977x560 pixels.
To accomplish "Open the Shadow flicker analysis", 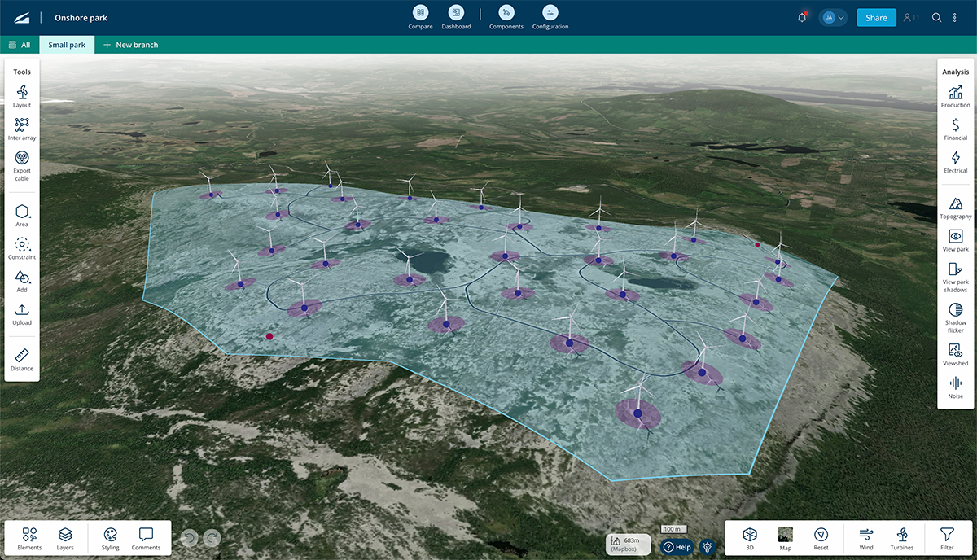I will point(955,317).
